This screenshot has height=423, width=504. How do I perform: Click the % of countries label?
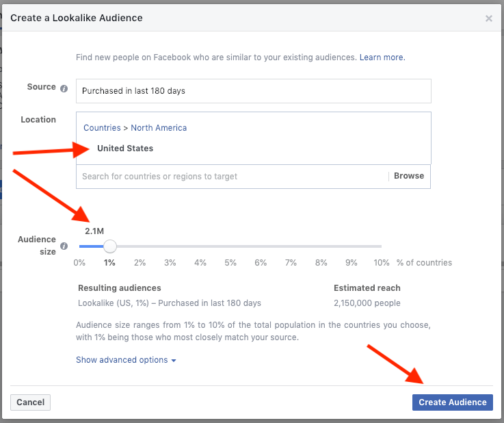(x=424, y=263)
